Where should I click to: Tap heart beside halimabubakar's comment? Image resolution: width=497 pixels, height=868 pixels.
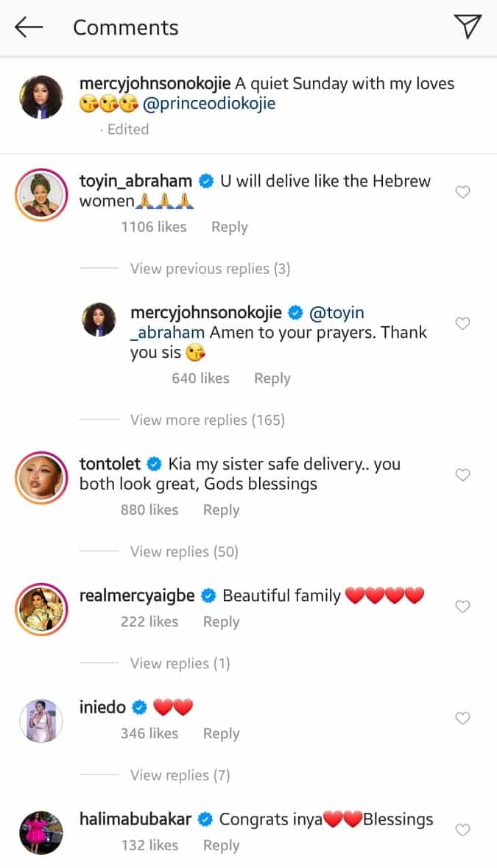pos(462,830)
